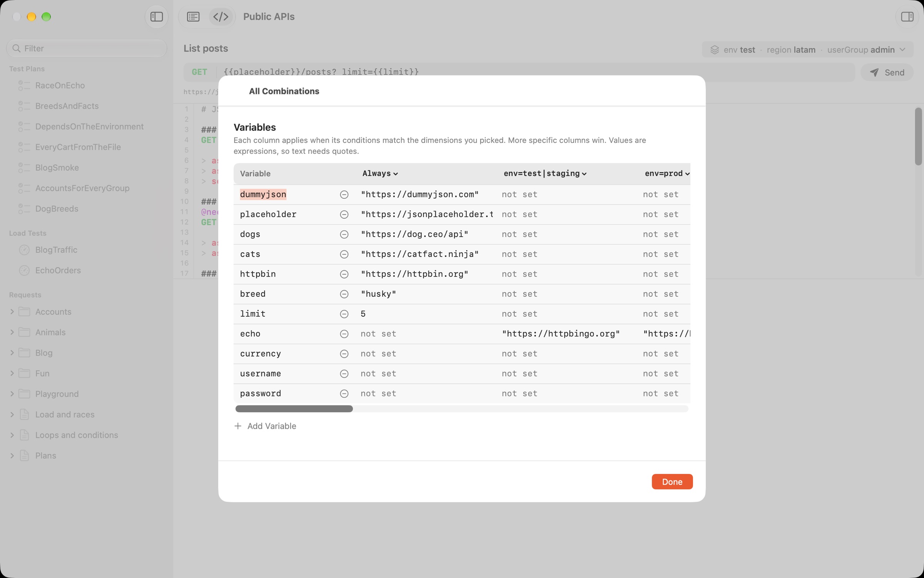Switch to the form view icon
924x578 pixels.
coord(193,17)
